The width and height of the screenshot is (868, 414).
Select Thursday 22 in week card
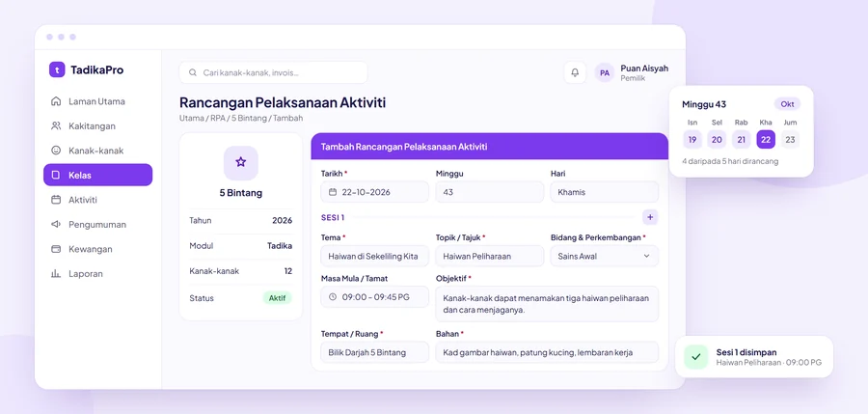(x=766, y=140)
